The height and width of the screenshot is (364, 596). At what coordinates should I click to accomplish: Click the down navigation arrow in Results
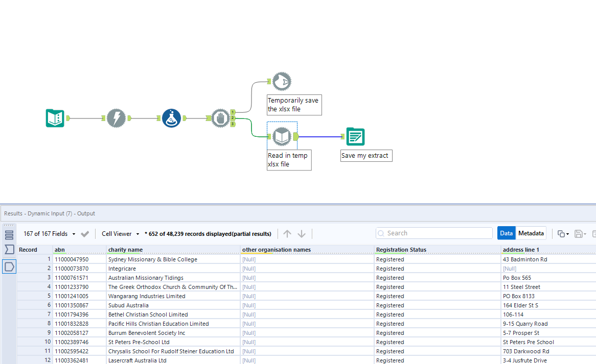tap(302, 233)
